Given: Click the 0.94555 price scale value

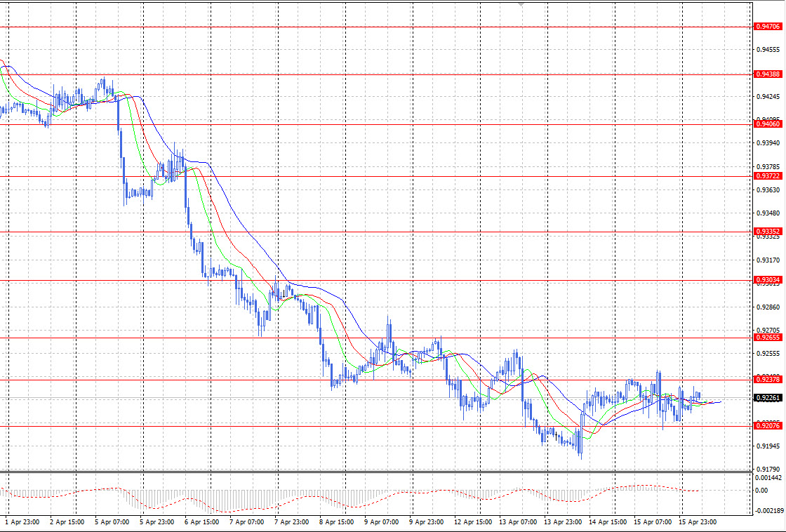Looking at the screenshot, I should coord(768,50).
